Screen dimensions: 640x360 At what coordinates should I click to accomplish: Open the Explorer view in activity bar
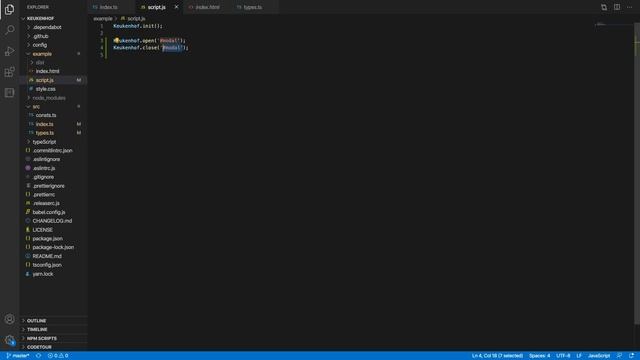pos(9,9)
